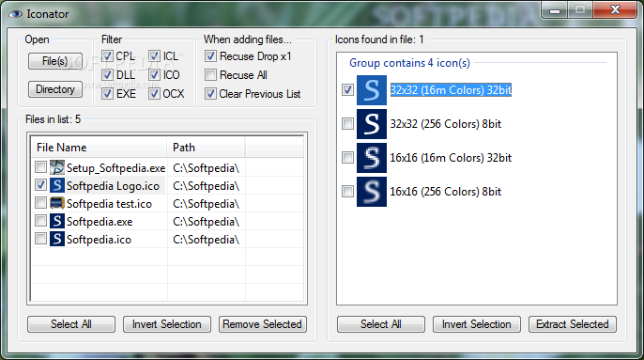Uncheck the Softpedia Logo.ico row checkbox
Image resolution: width=644 pixels, height=360 pixels.
pos(40,185)
